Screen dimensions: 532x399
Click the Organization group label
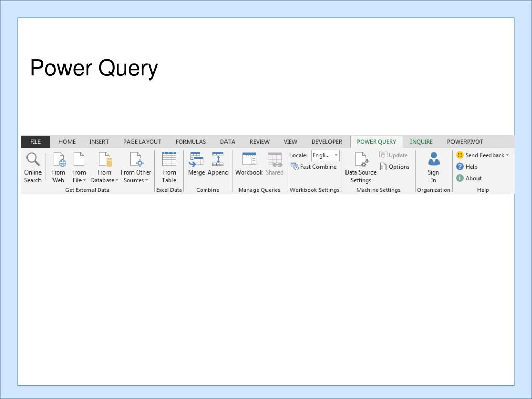point(434,190)
